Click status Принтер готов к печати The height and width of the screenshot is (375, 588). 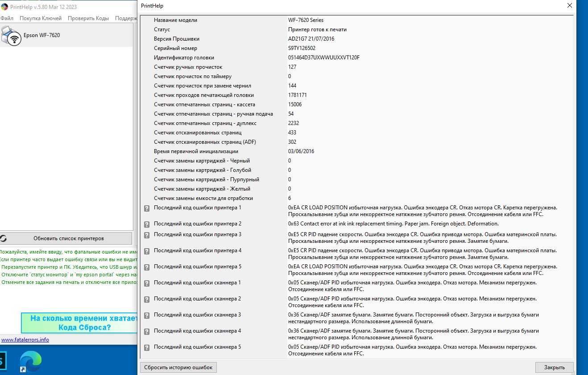pos(317,29)
